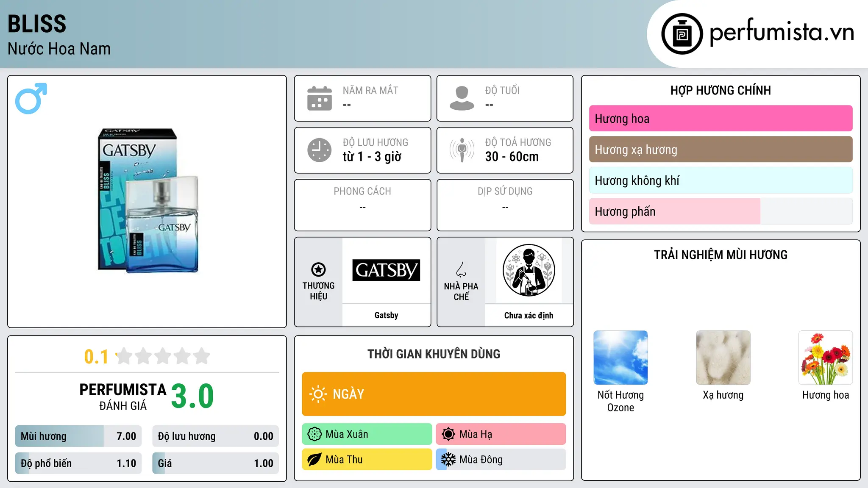Click the Dịp sử dụng card
Viewport: 868px width, 488px height.
pos(505,205)
